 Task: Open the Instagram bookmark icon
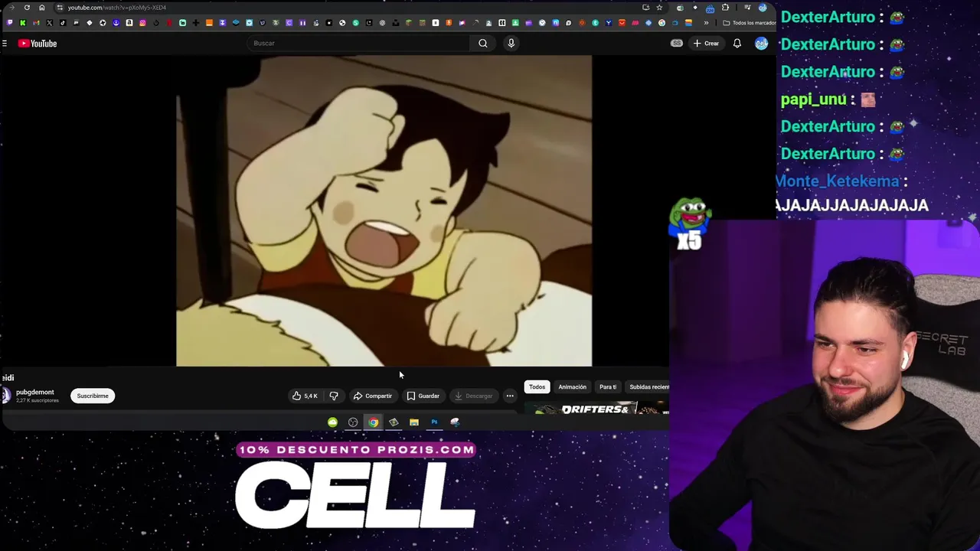click(x=142, y=23)
